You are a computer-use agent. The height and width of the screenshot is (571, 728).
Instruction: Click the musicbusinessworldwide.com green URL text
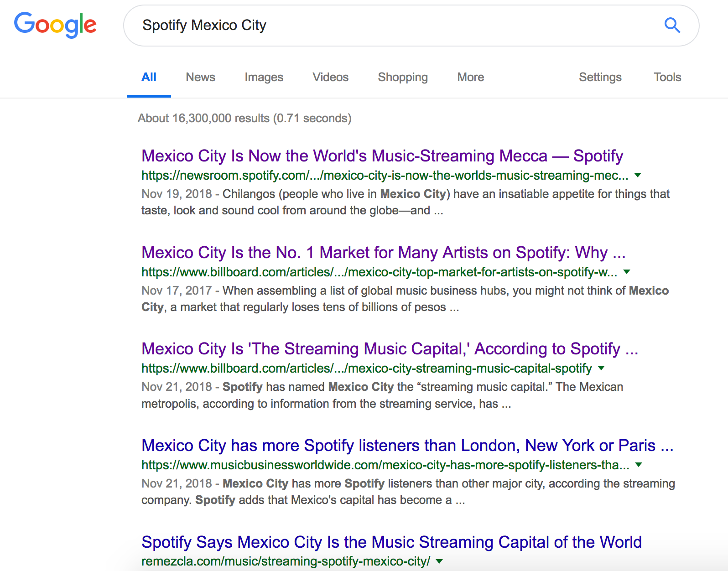[x=385, y=465]
